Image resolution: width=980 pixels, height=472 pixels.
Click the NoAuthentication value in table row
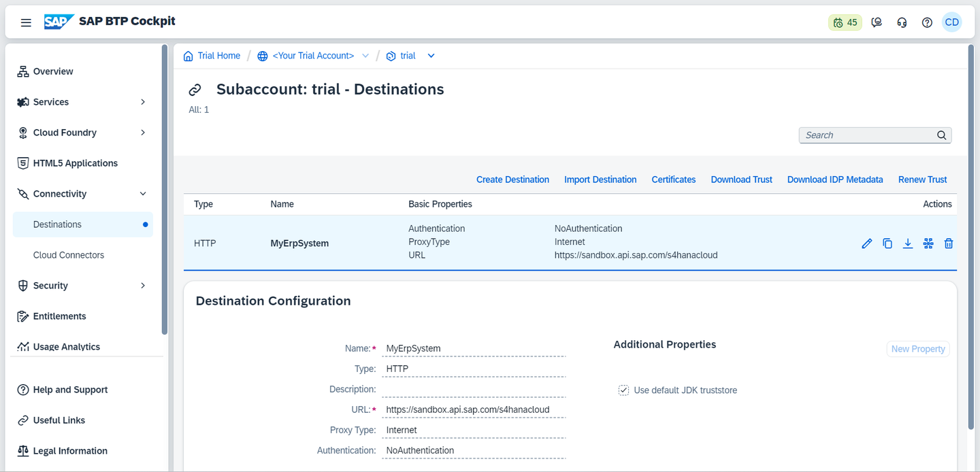click(x=589, y=229)
